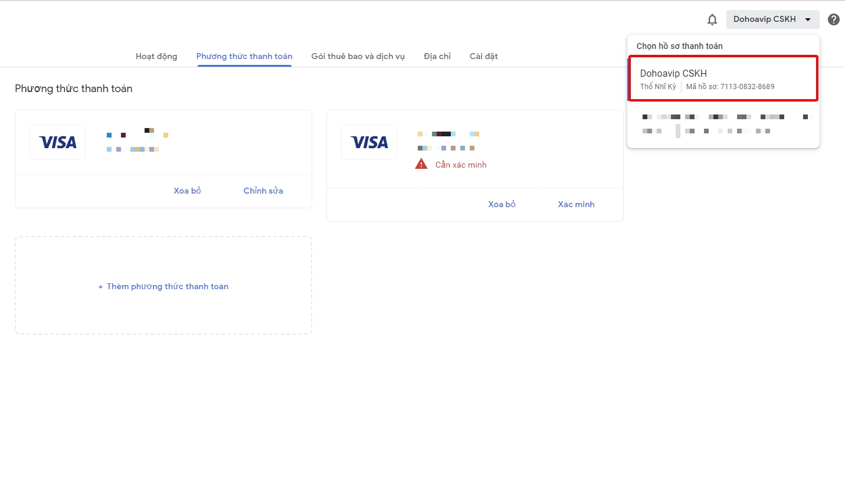Click the Visa logo on second card
This screenshot has width=845, height=504.
pos(369,142)
